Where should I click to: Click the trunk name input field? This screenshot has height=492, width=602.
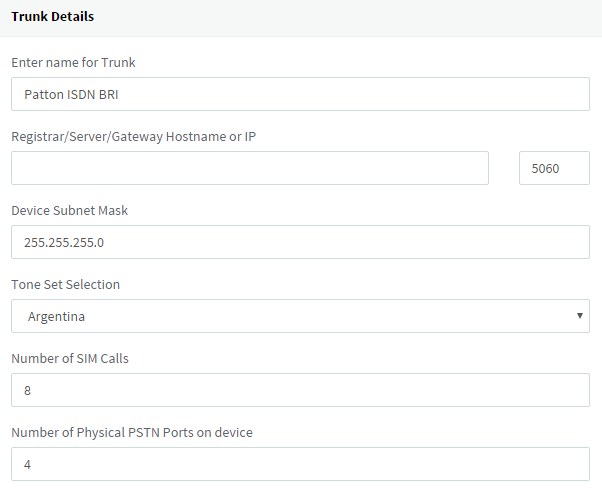pyautogui.click(x=300, y=94)
